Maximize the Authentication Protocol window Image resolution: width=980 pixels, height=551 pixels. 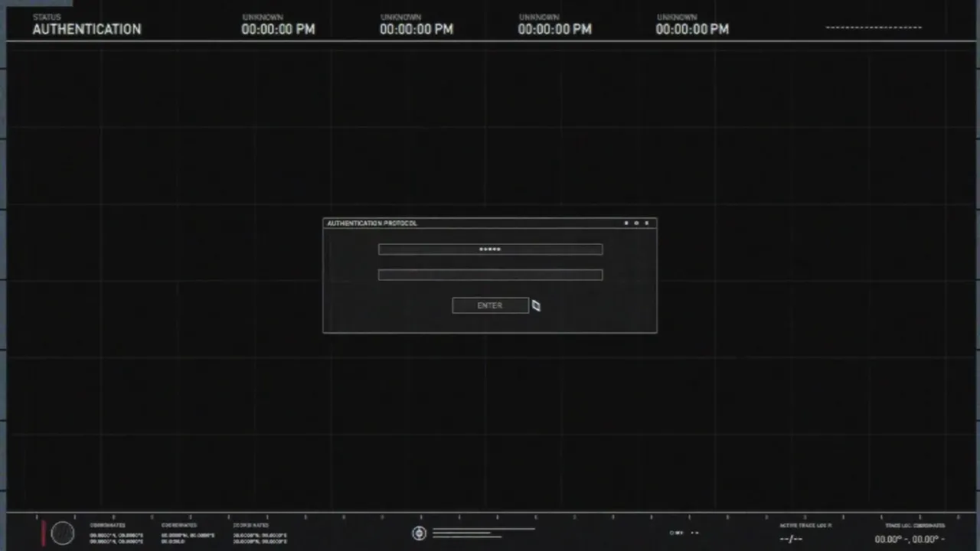click(636, 223)
